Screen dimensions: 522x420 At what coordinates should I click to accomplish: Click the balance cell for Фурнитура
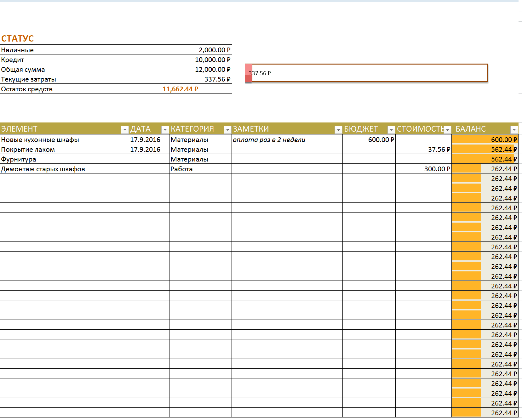[485, 159]
